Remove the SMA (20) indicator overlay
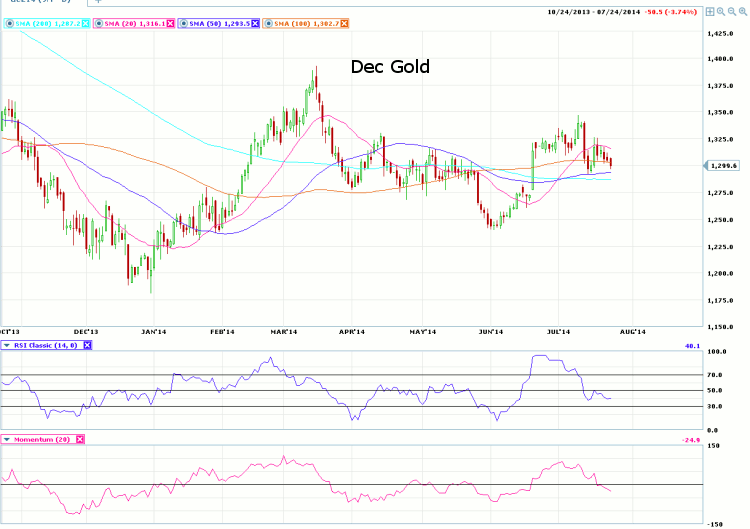 pos(169,22)
